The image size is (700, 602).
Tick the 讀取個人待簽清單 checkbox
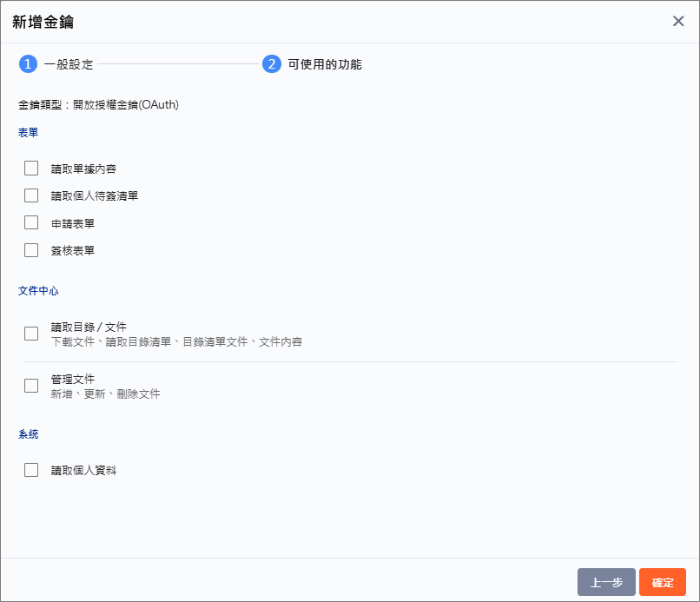tap(31, 195)
